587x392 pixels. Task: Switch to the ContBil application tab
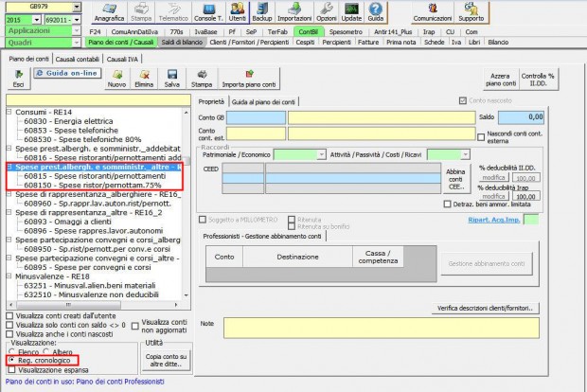308,32
